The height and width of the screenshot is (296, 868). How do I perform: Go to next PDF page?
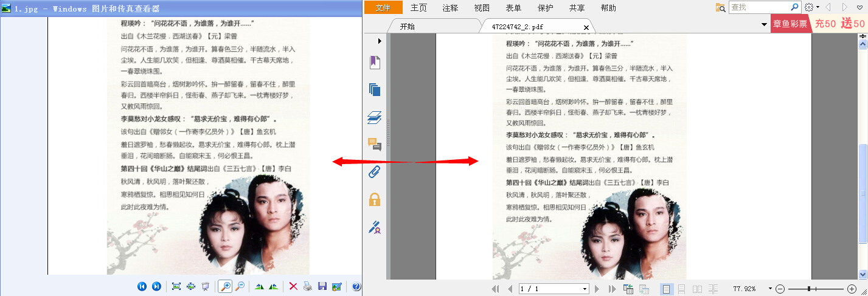[597, 289]
